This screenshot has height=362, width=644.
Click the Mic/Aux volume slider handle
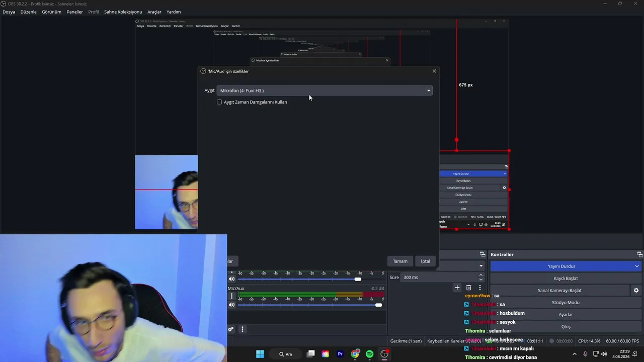(379, 305)
